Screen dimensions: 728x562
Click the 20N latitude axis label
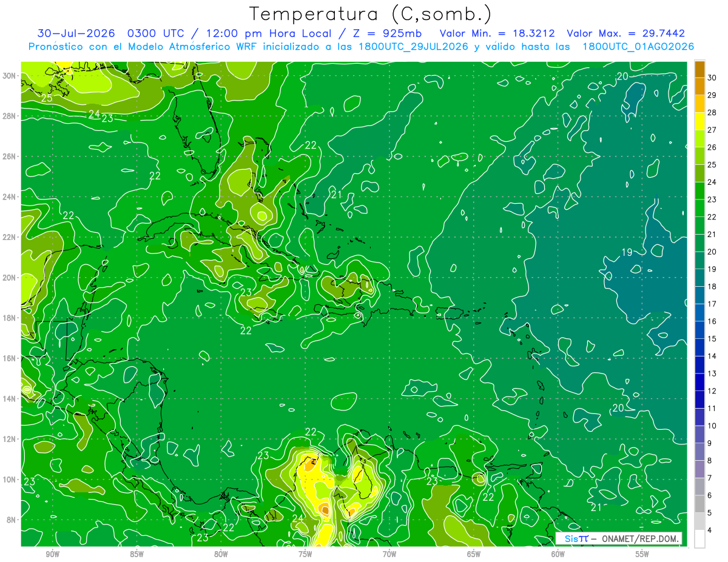click(x=8, y=277)
